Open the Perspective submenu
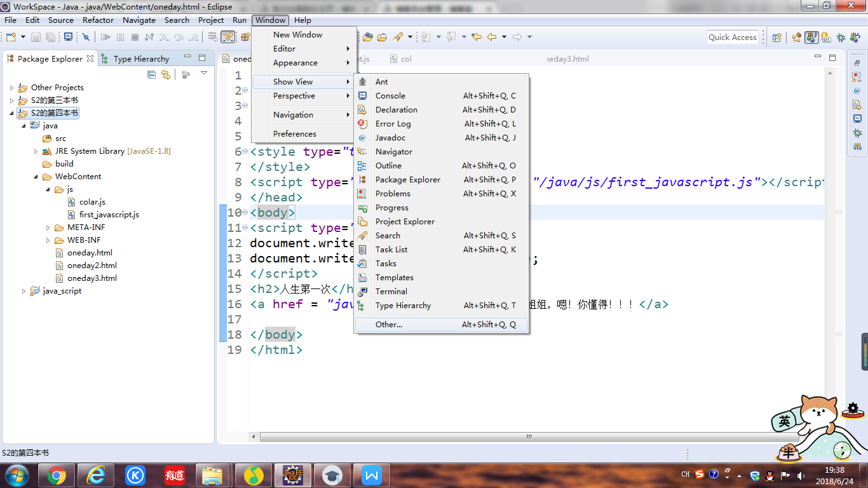The width and height of the screenshot is (868, 488). pyautogui.click(x=304, y=95)
